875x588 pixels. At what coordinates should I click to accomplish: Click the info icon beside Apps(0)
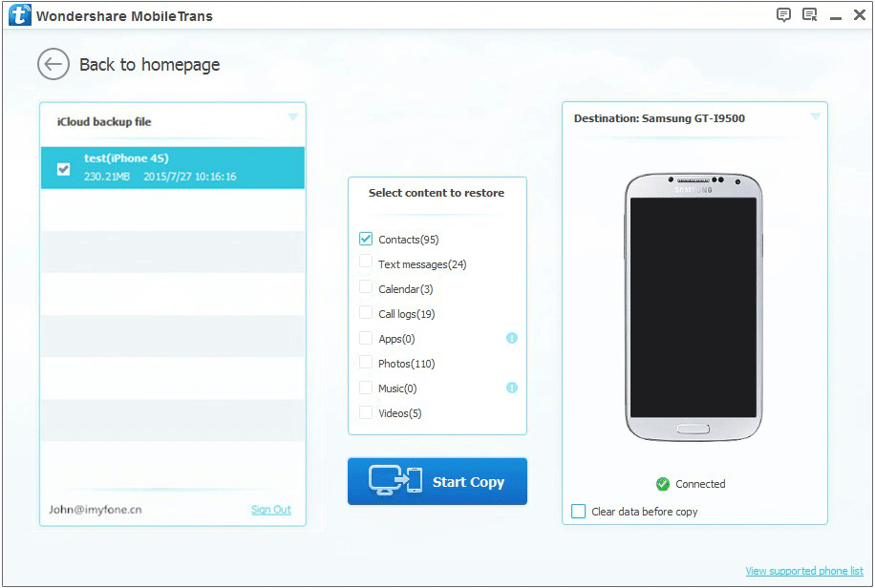(512, 338)
